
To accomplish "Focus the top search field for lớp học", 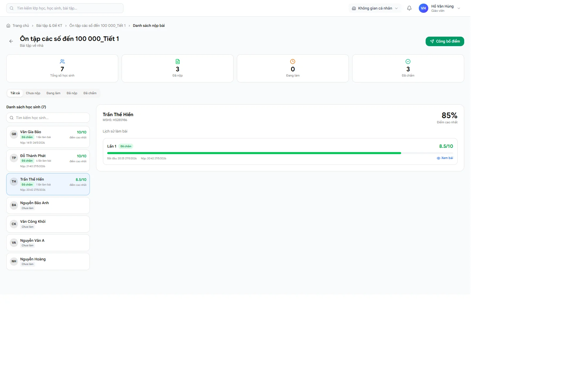I will click(65, 8).
